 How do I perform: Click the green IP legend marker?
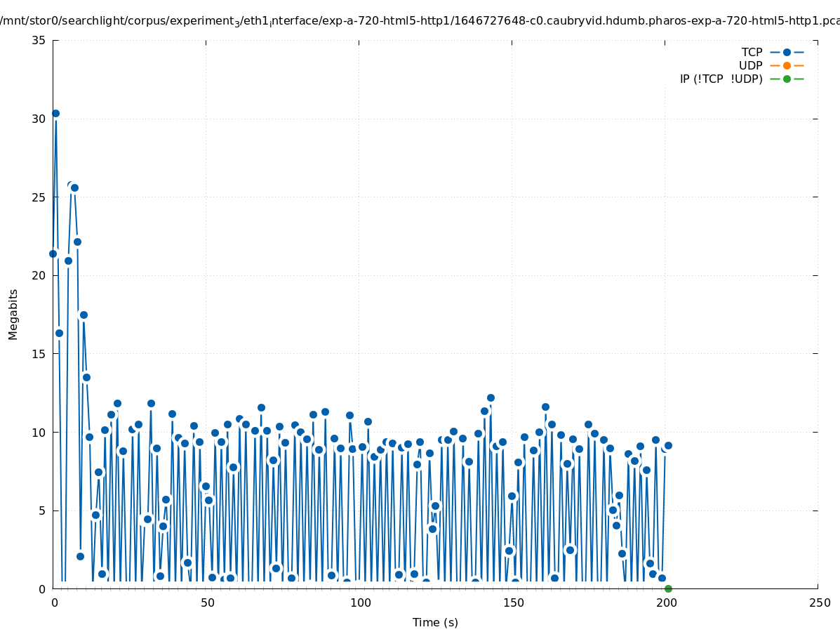click(787, 79)
